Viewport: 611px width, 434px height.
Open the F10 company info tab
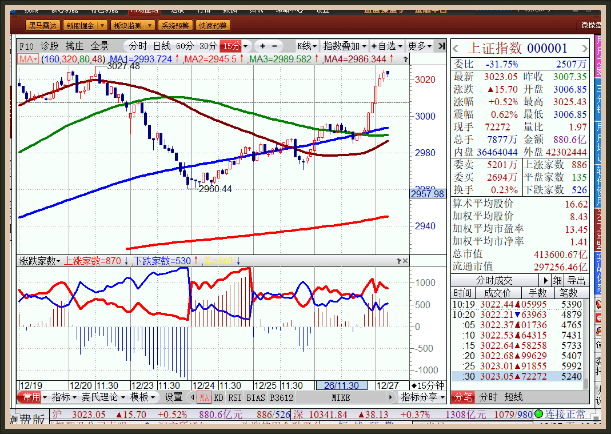26,46
